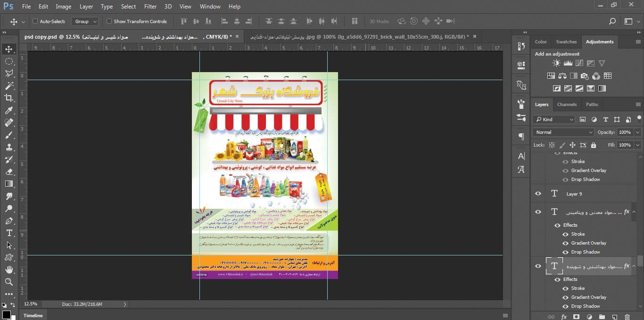Image resolution: width=644 pixels, height=320 pixels.
Task: Add a Color Balance adjustment
Action: (x=562, y=75)
